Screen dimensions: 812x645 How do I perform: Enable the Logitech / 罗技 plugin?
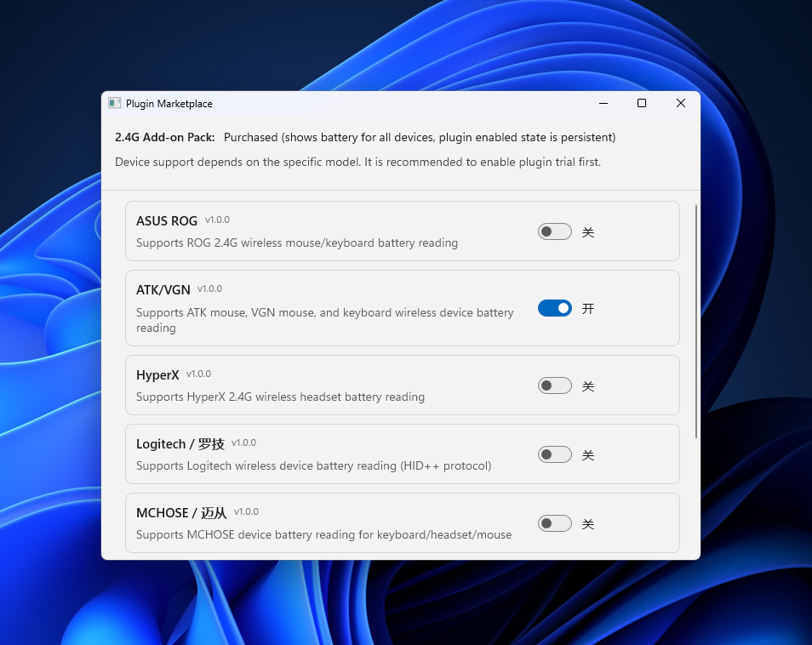[554, 454]
